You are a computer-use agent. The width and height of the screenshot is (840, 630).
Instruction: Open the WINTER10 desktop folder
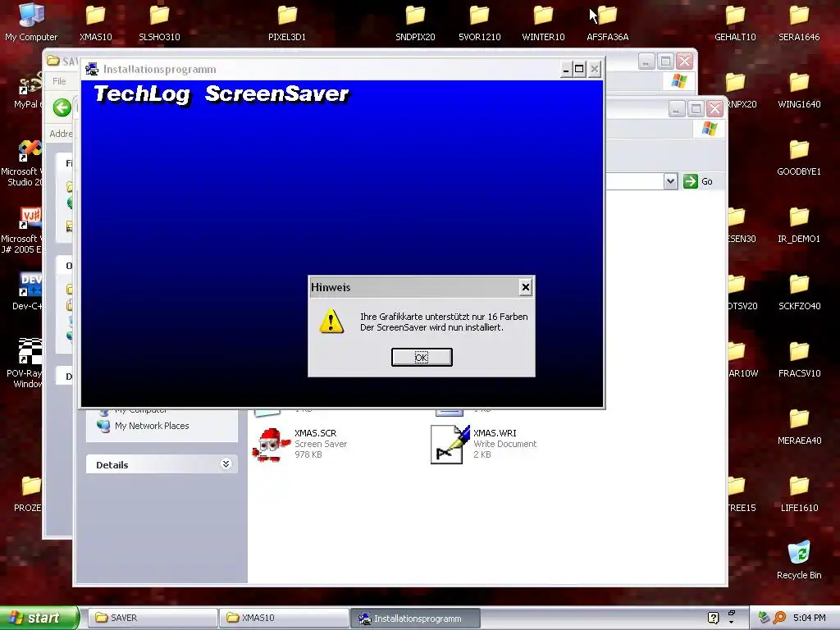click(x=543, y=22)
